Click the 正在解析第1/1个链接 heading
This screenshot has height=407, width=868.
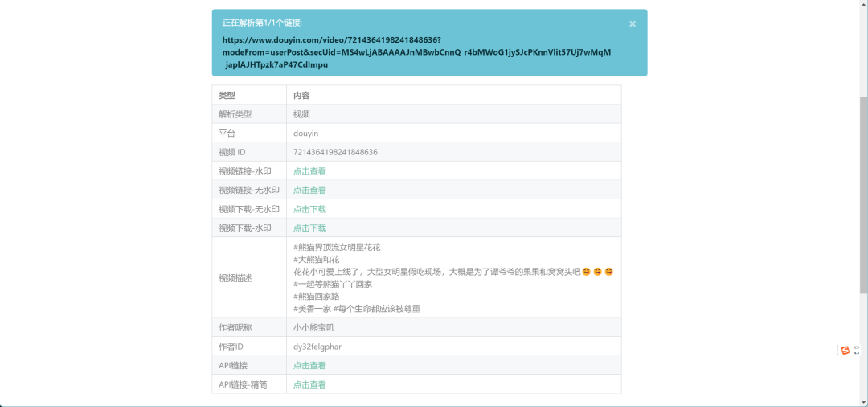(262, 23)
